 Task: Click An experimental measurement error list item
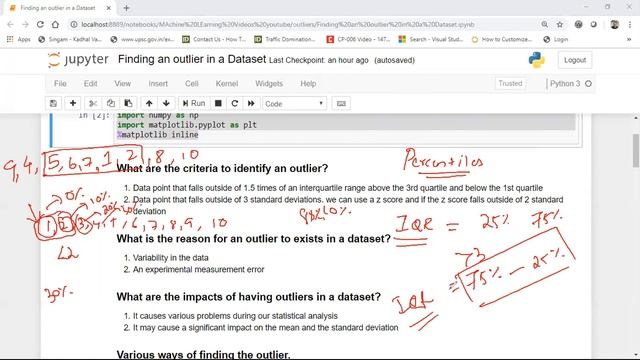pyautogui.click(x=198, y=269)
